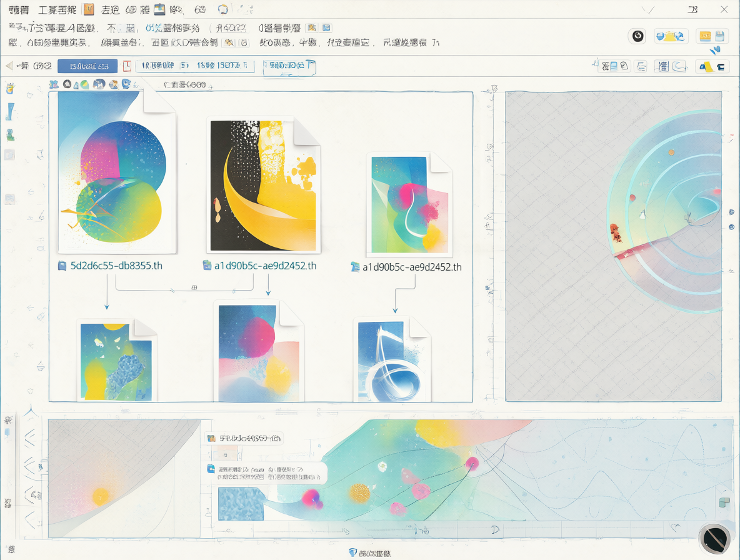Screen dimensions: 740x560
Task: Click the orange and blue save button
Action: coord(712,36)
